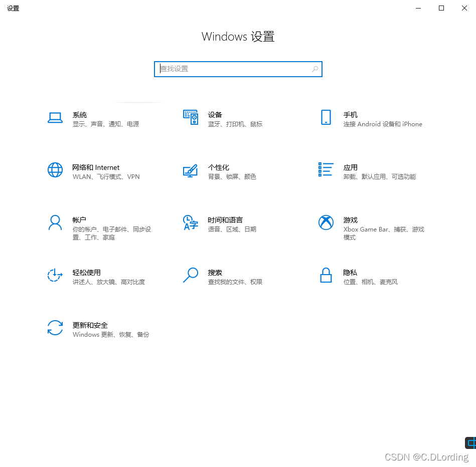Open the 手机 phone icon
This screenshot has height=467, width=476.
pyautogui.click(x=326, y=117)
